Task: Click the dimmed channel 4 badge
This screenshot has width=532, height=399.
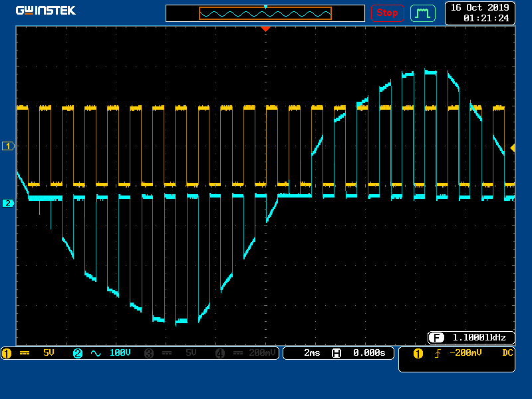Action: point(220,353)
